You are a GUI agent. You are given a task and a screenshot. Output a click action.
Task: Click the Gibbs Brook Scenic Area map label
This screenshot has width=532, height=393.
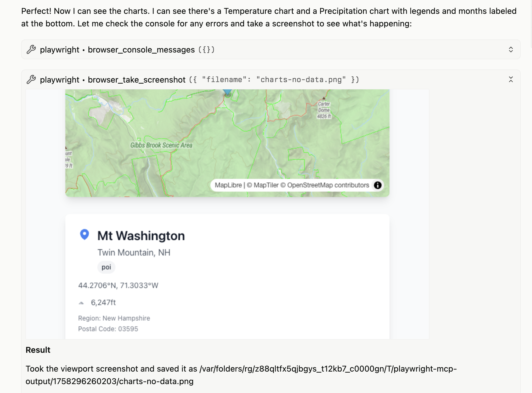click(161, 145)
